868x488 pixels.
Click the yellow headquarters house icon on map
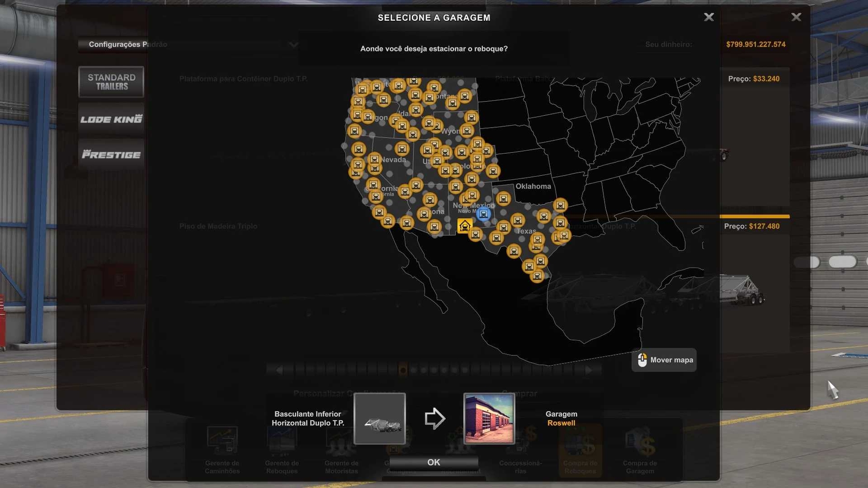pyautogui.click(x=464, y=225)
